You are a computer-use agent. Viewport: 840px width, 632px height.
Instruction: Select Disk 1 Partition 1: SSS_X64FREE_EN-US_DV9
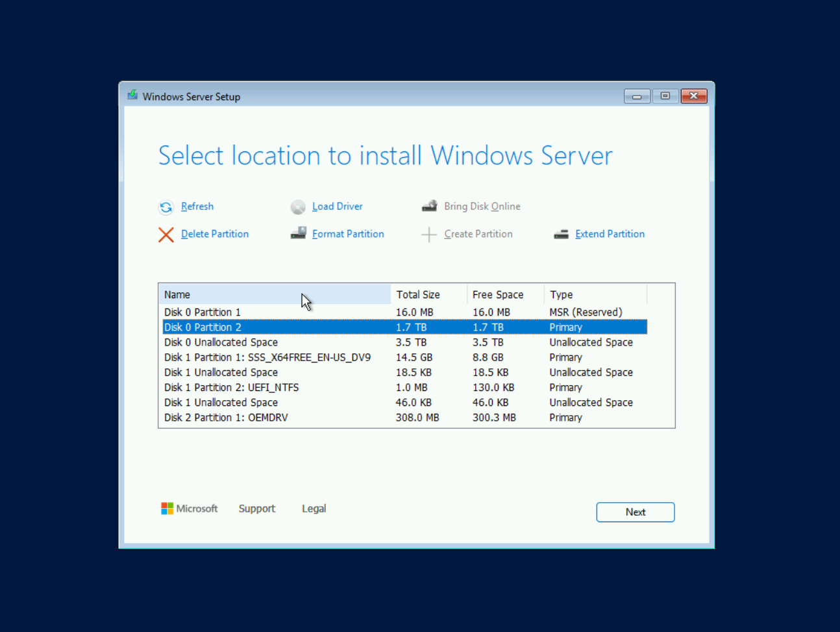coord(404,357)
